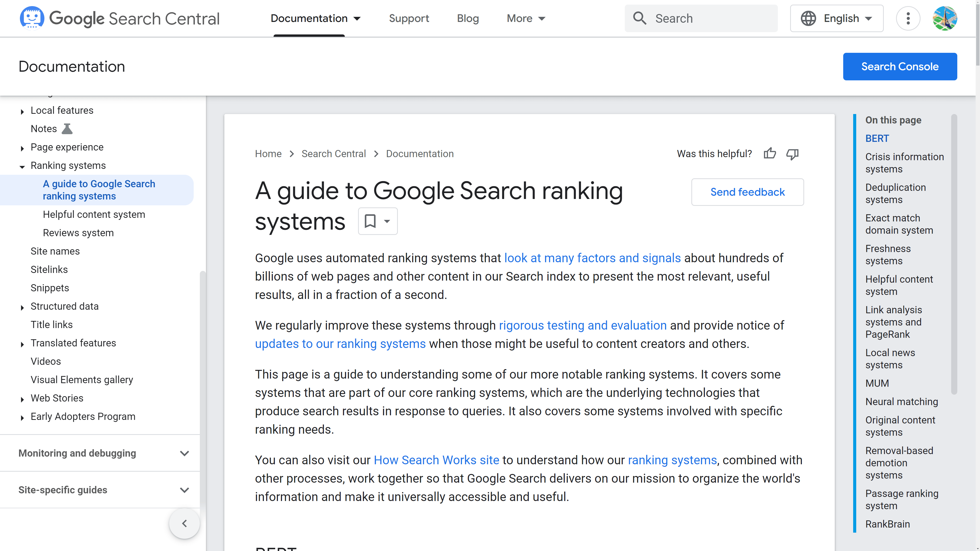This screenshot has height=551, width=980.
Task: Open the user account avatar
Action: [x=945, y=18]
